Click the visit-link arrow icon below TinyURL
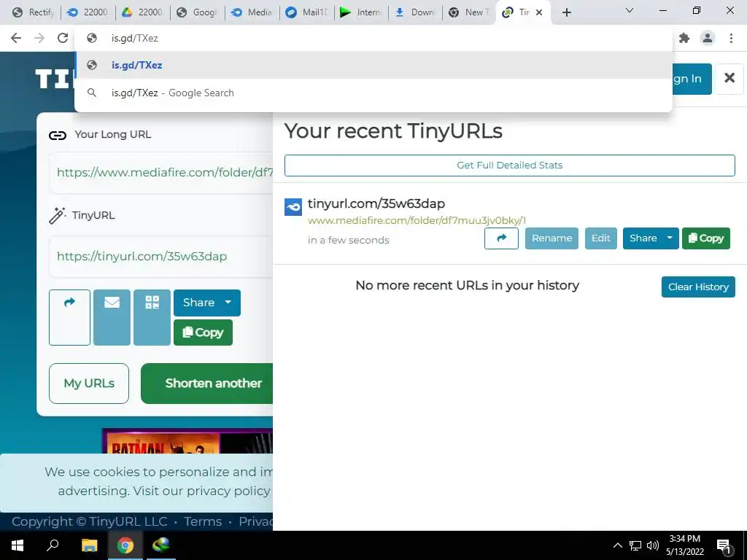747x560 pixels. pos(69,317)
